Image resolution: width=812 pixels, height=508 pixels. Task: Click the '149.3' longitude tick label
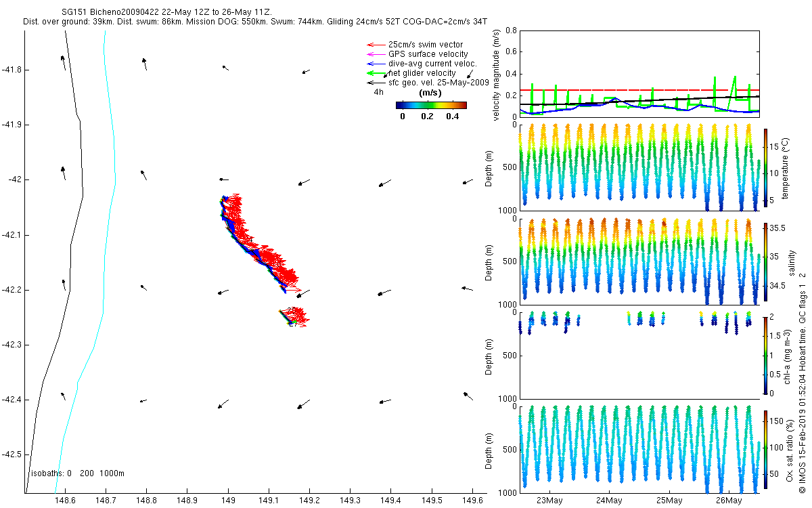pyautogui.click(x=350, y=501)
